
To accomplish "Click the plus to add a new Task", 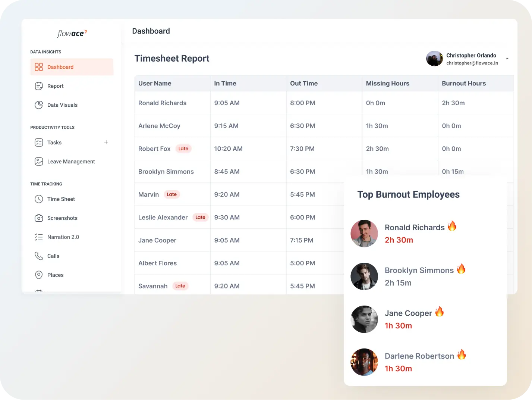I will (106, 142).
